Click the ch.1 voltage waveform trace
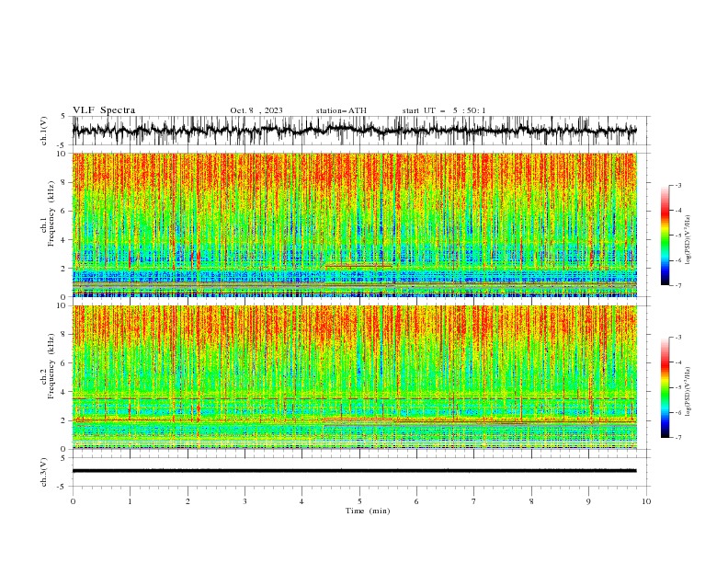728x563 pixels. [x=354, y=130]
